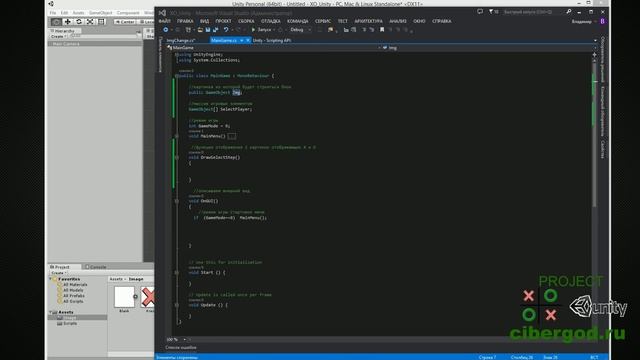Open Visual Studio ТЕСТ menu
The image size is (640, 360).
tap(342, 21)
